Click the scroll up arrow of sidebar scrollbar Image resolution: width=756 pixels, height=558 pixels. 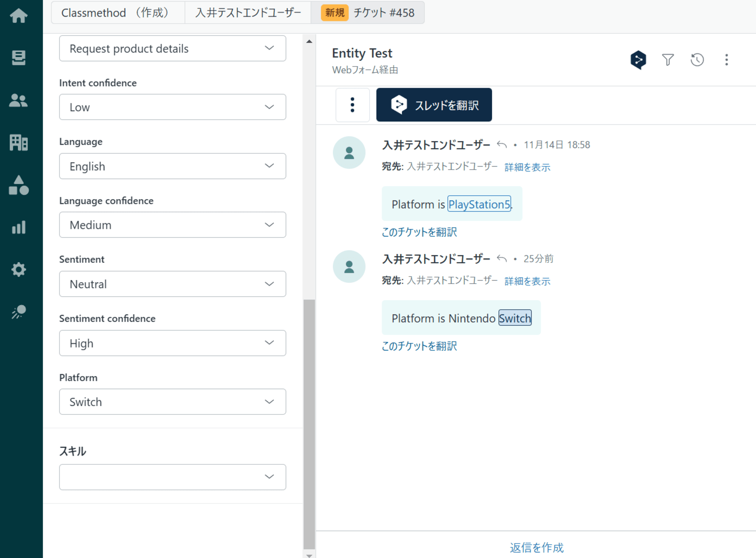coord(309,41)
